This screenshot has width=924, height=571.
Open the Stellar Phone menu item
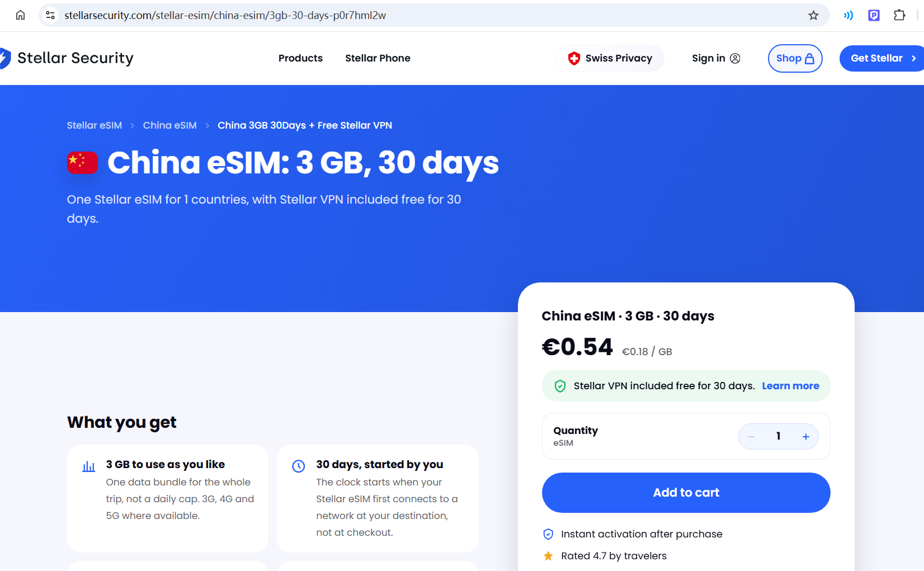pyautogui.click(x=378, y=58)
